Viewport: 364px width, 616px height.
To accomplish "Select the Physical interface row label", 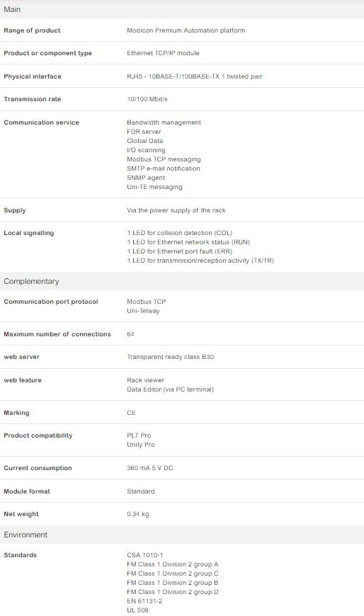I will [x=33, y=76].
